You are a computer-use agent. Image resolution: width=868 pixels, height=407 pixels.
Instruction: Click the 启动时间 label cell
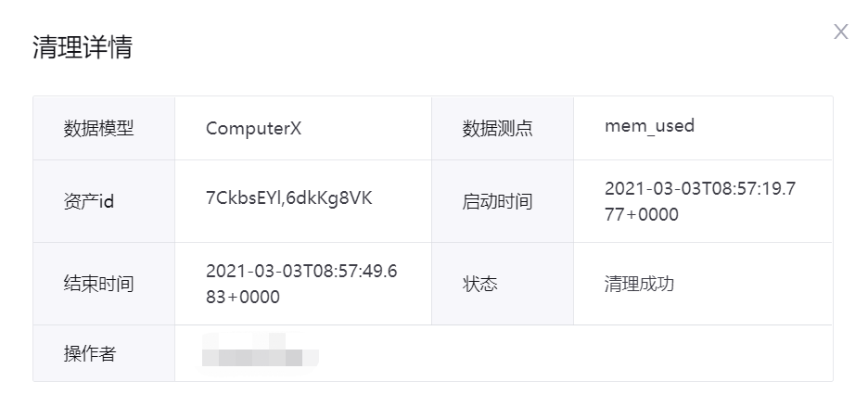pyautogui.click(x=498, y=201)
